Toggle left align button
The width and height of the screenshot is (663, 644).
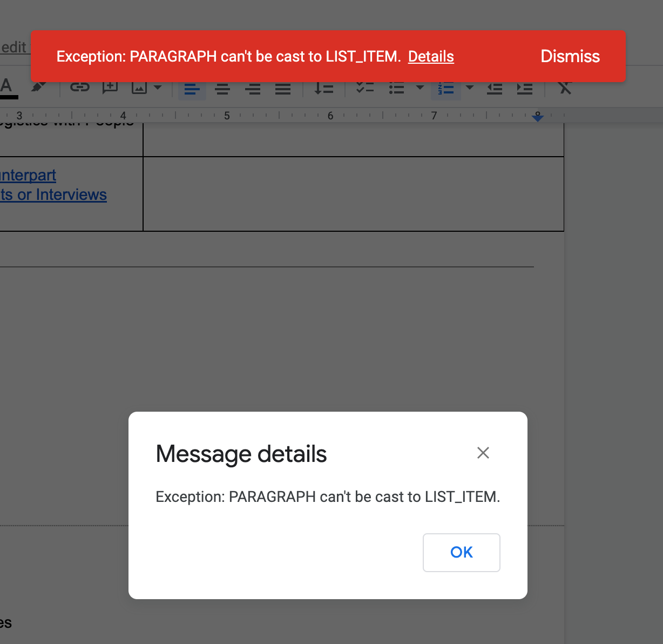192,89
